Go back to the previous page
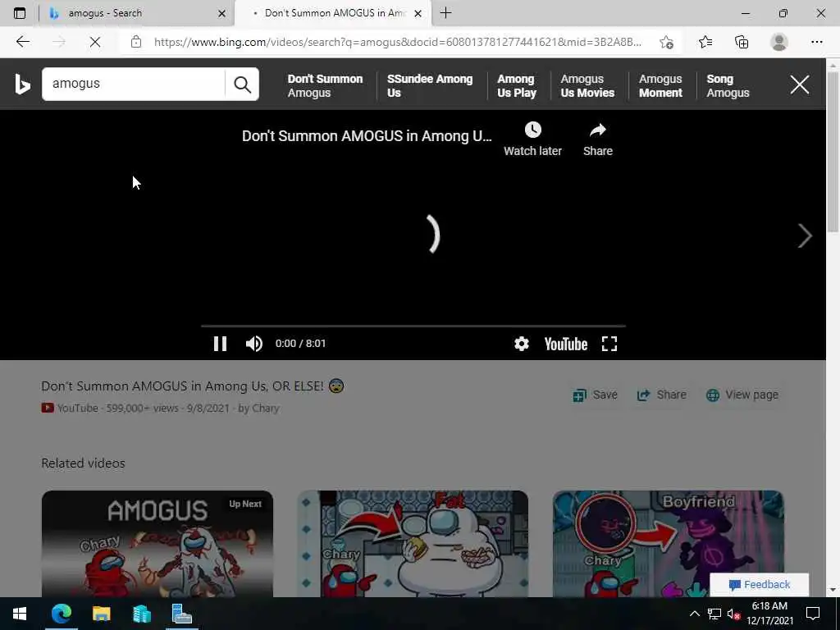840x630 pixels. (22, 42)
